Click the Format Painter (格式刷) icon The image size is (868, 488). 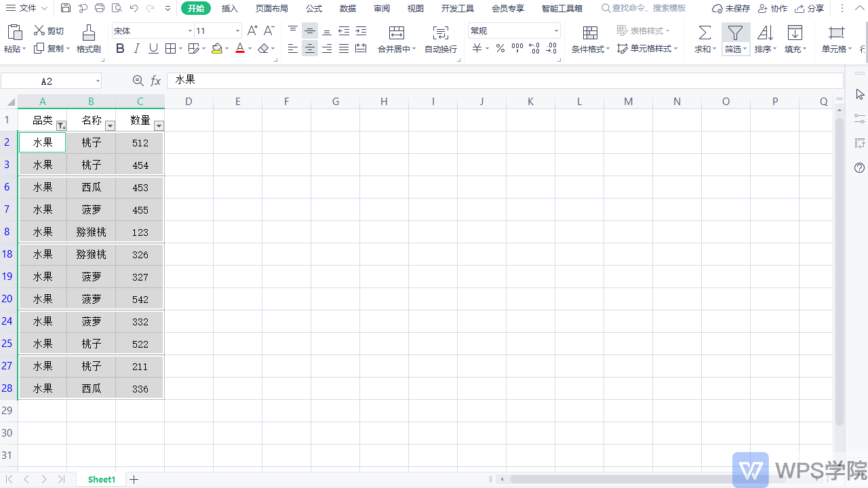tap(88, 33)
